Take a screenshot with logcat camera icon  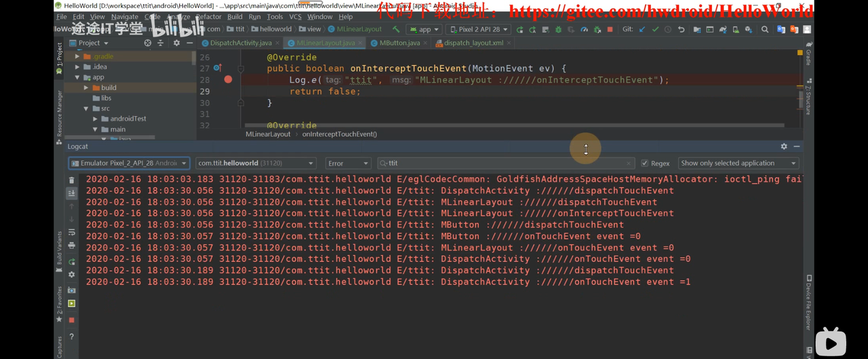click(x=72, y=290)
